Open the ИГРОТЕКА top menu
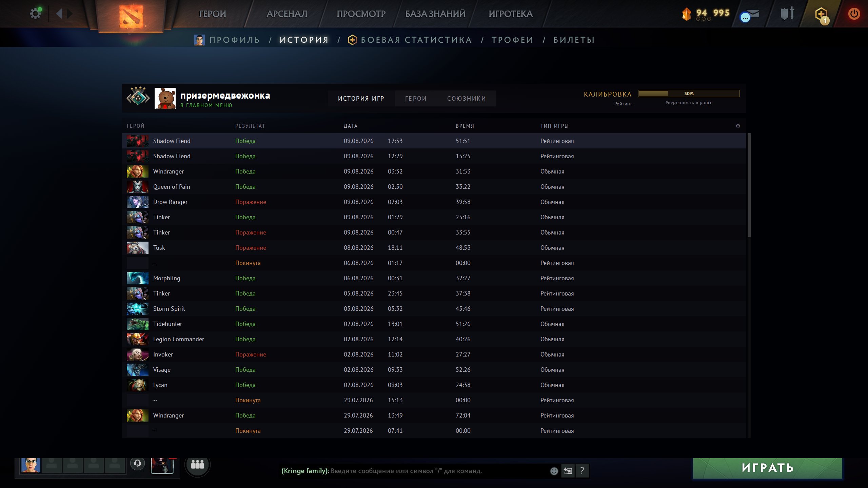The image size is (868, 488). (x=511, y=14)
